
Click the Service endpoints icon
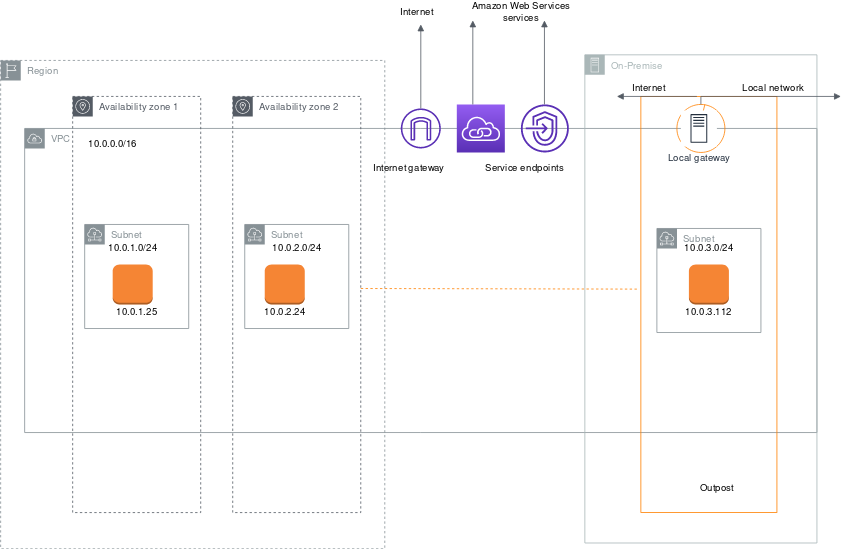tap(544, 128)
